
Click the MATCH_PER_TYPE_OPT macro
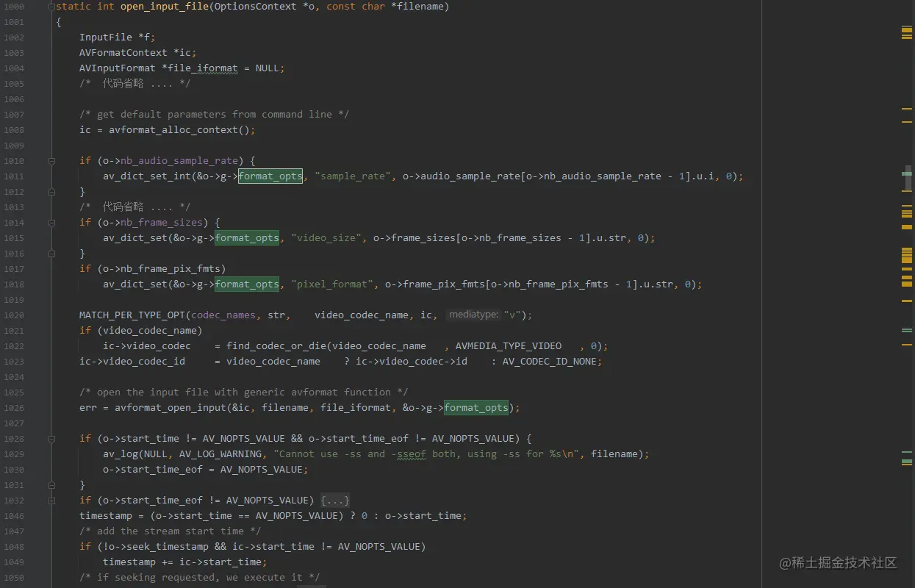pyautogui.click(x=132, y=315)
